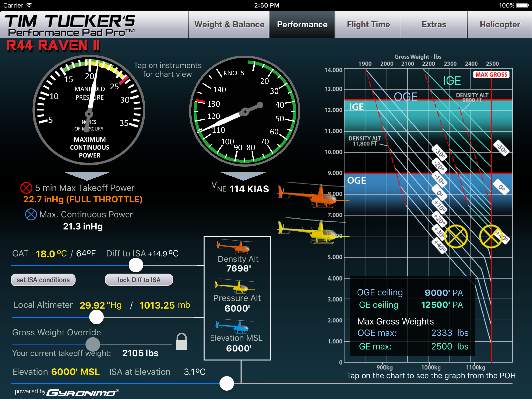The image size is (532, 399).
Task: Click the yellow OGE weight marker circle
Action: [x=456, y=237]
